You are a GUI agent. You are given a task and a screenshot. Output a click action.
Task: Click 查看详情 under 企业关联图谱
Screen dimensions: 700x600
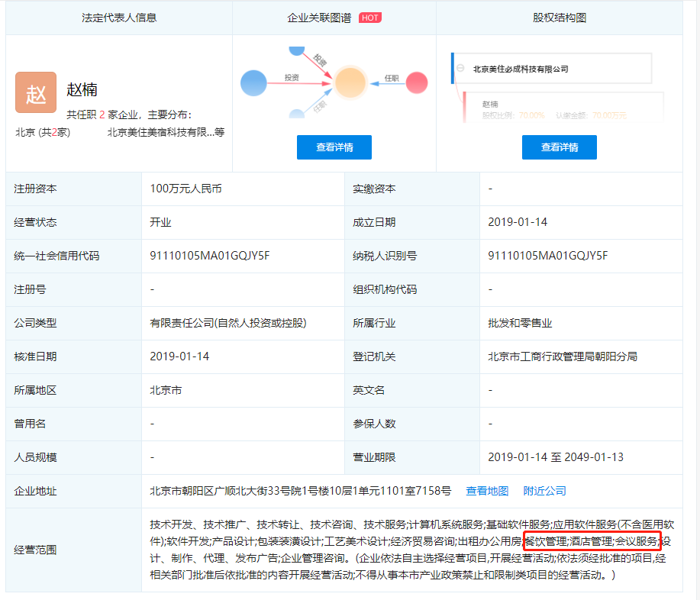tap(334, 147)
